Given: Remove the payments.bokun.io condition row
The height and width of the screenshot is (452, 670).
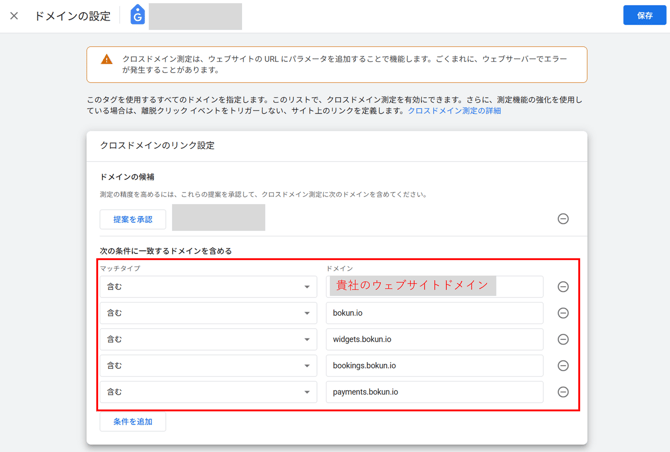Looking at the screenshot, I should click(x=563, y=392).
